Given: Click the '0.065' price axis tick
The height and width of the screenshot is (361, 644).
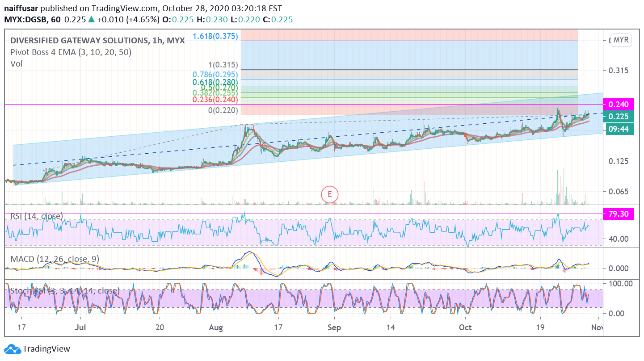Looking at the screenshot, I should click(619, 192).
